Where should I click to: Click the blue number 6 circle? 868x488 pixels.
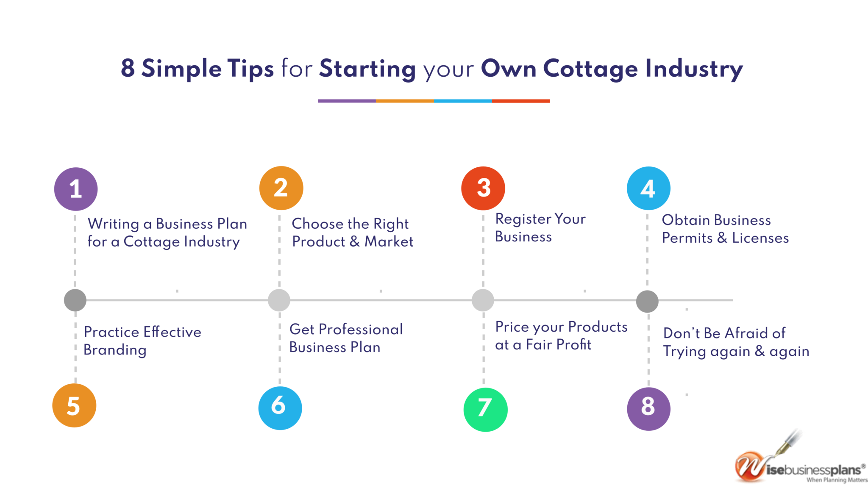280,408
